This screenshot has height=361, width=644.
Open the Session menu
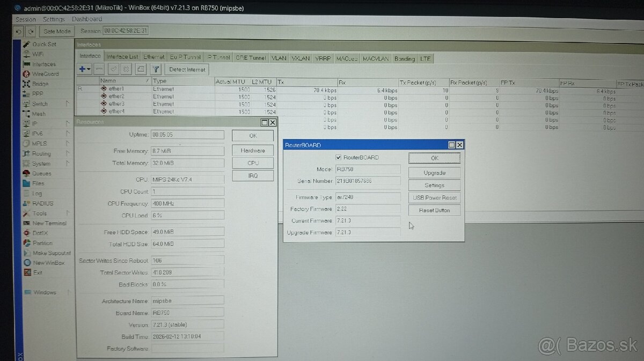(x=25, y=19)
